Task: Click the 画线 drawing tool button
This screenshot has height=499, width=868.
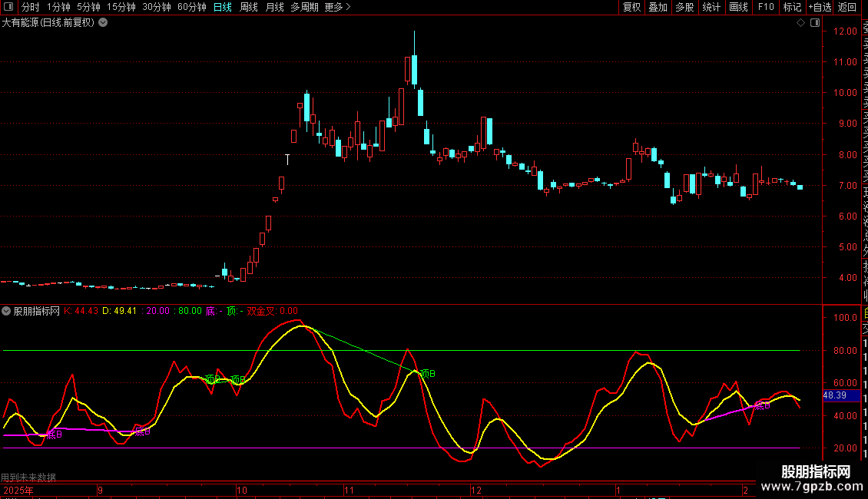Action: pyautogui.click(x=738, y=8)
